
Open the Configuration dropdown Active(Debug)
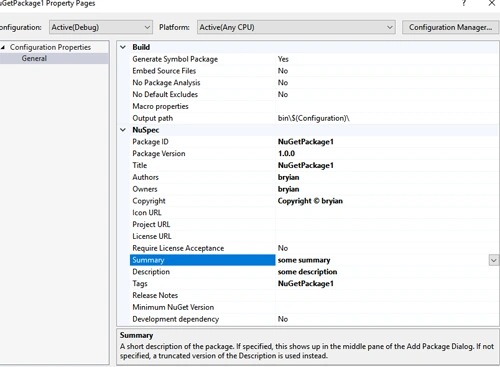point(101,27)
